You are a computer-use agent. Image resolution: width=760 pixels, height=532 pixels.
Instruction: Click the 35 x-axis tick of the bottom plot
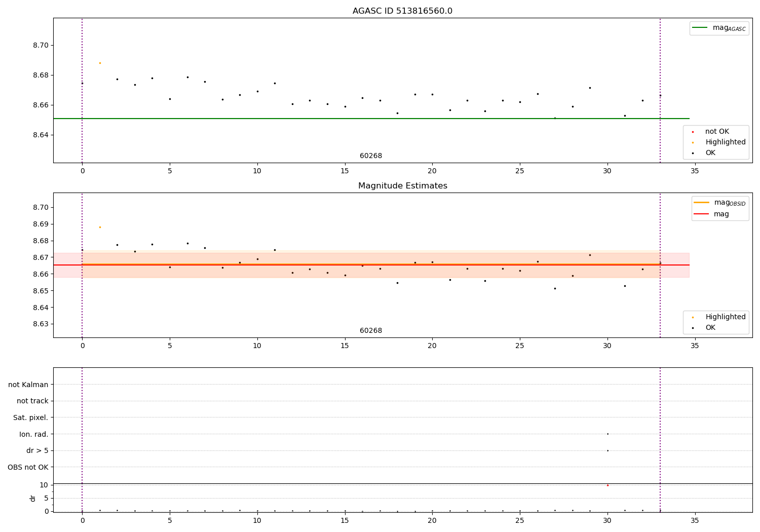[695, 520]
